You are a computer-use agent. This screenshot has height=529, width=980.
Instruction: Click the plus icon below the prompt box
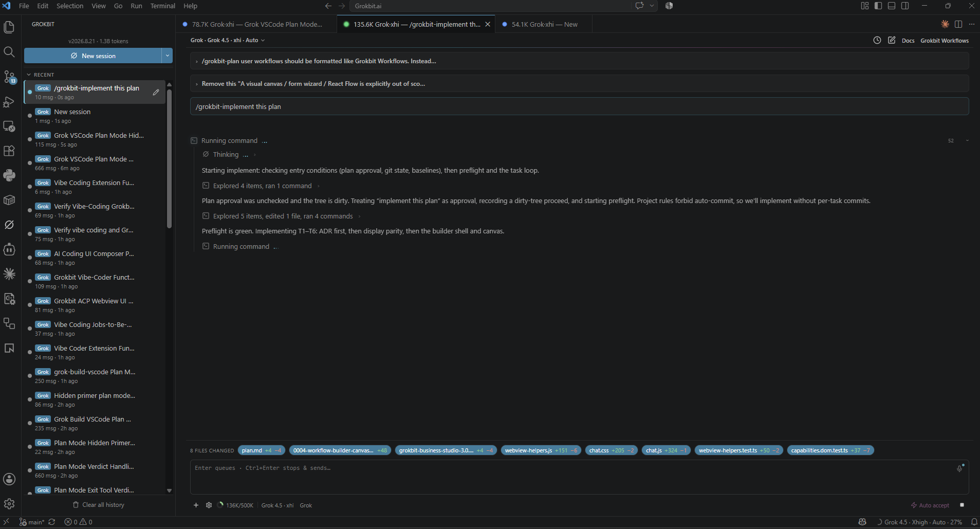196,505
